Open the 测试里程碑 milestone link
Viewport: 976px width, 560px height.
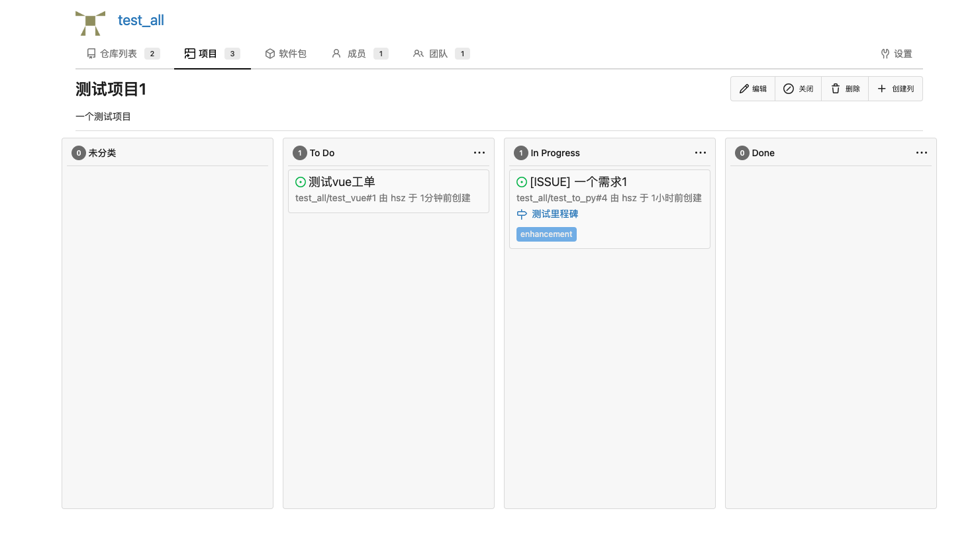555,214
